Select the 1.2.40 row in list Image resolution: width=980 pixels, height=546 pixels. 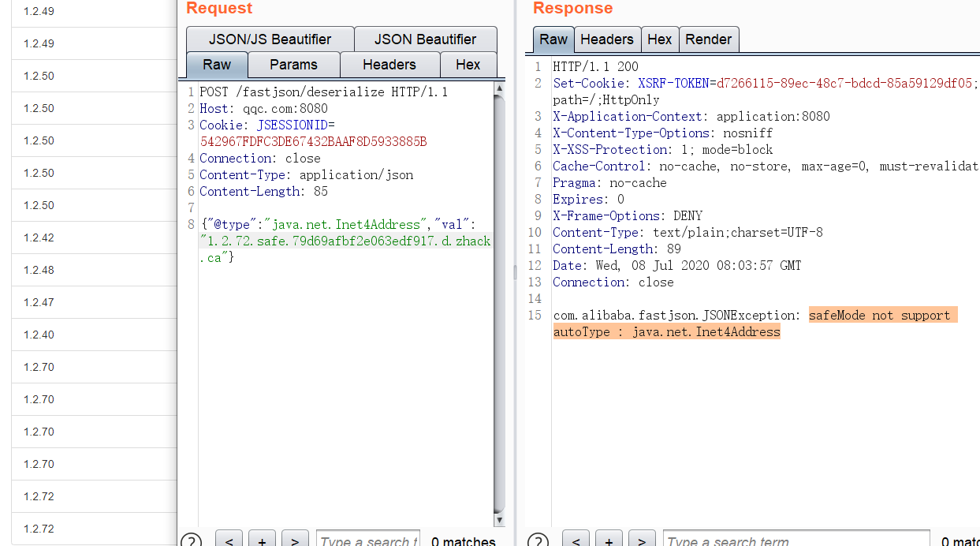[x=94, y=335]
